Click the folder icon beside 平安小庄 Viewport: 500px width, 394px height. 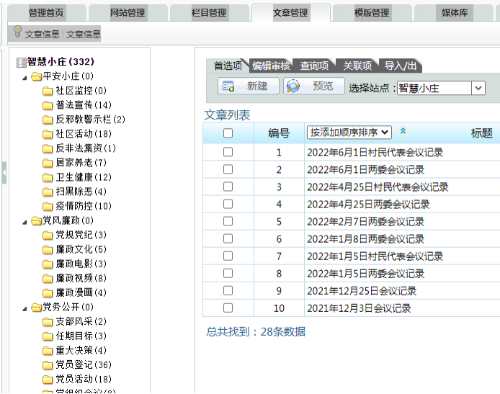click(x=36, y=77)
